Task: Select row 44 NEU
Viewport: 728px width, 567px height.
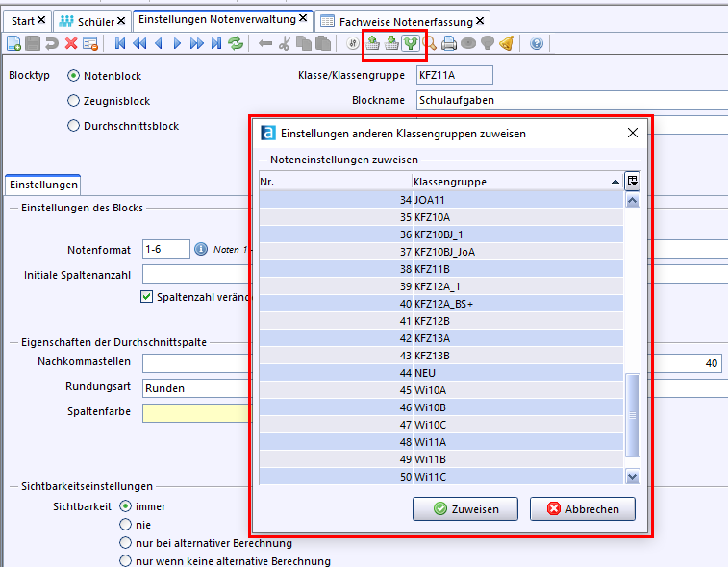Action: 441,373
